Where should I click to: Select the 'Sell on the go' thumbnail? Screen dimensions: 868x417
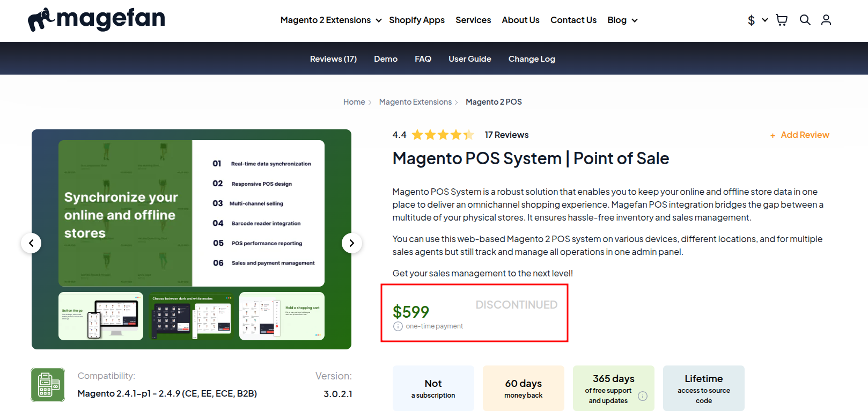point(101,316)
